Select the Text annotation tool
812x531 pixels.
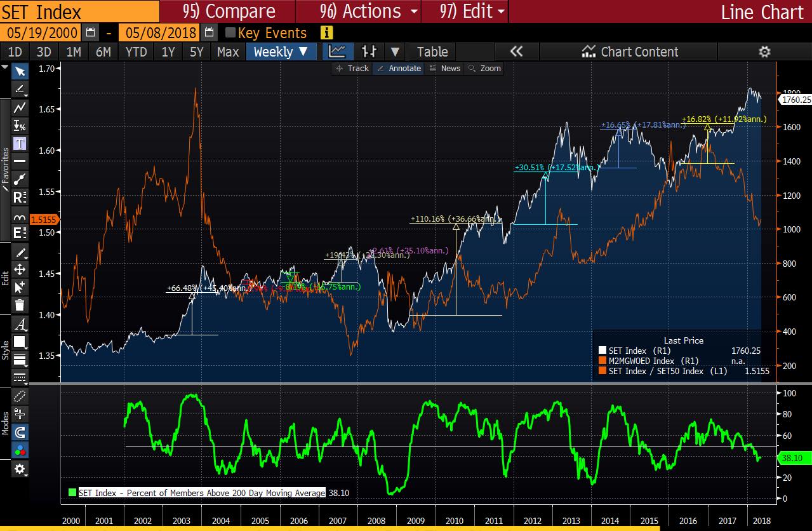(x=20, y=144)
